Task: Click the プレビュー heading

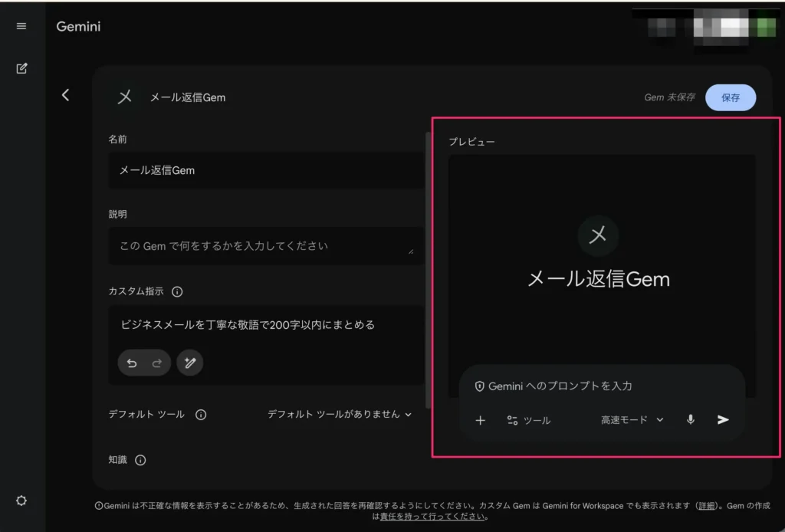Action: pyautogui.click(x=471, y=142)
